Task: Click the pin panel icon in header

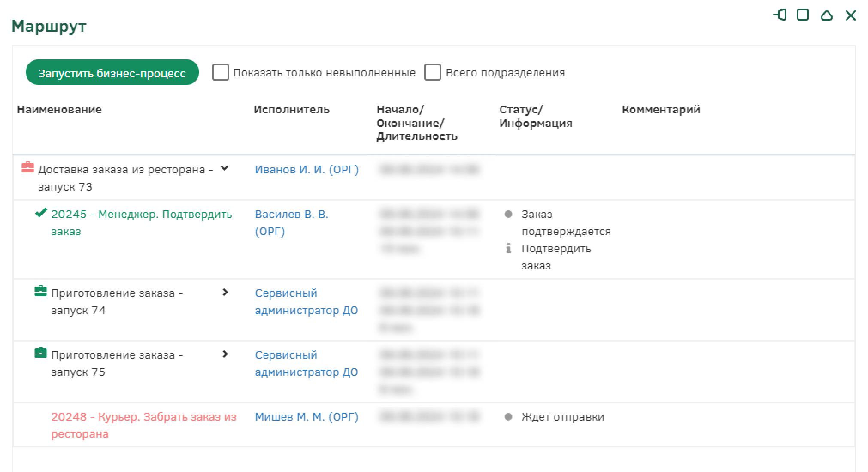Action: click(780, 15)
